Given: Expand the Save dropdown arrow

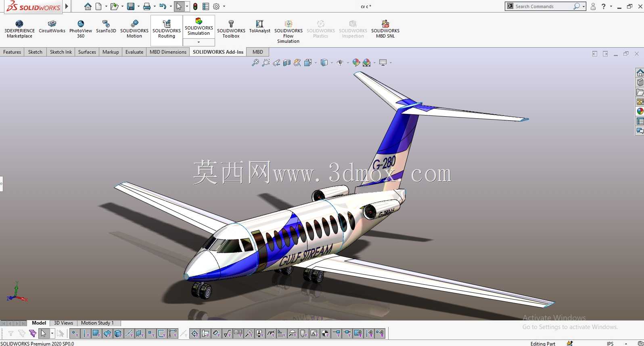Looking at the screenshot, I should coord(138,6).
